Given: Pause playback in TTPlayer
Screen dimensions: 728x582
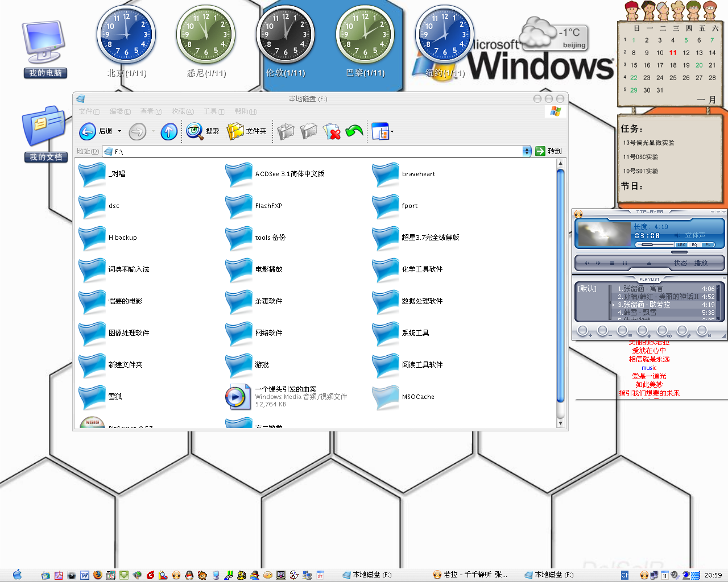Looking at the screenshot, I should click(624, 263).
